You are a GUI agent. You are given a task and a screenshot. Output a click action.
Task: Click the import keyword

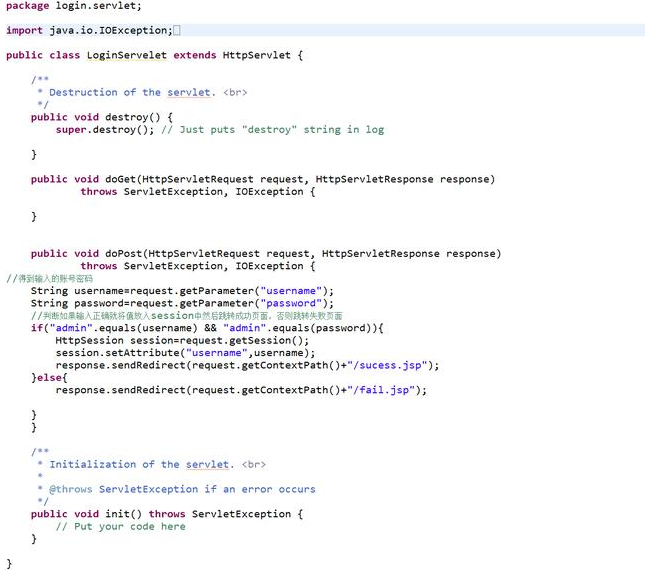pyautogui.click(x=24, y=31)
